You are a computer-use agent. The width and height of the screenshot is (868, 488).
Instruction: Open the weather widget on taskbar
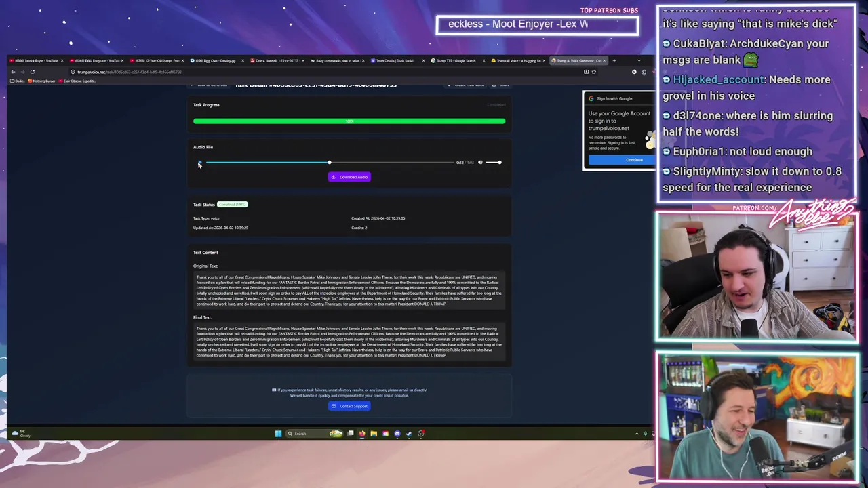(20, 434)
